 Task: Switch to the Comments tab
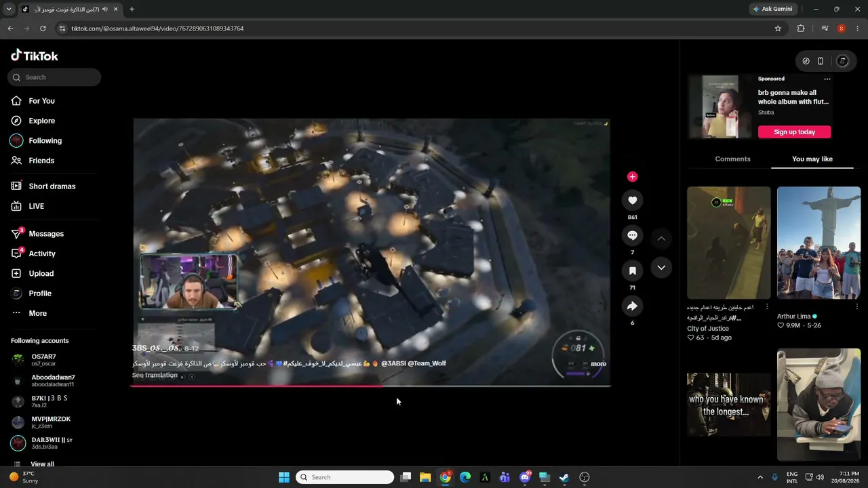(x=732, y=159)
